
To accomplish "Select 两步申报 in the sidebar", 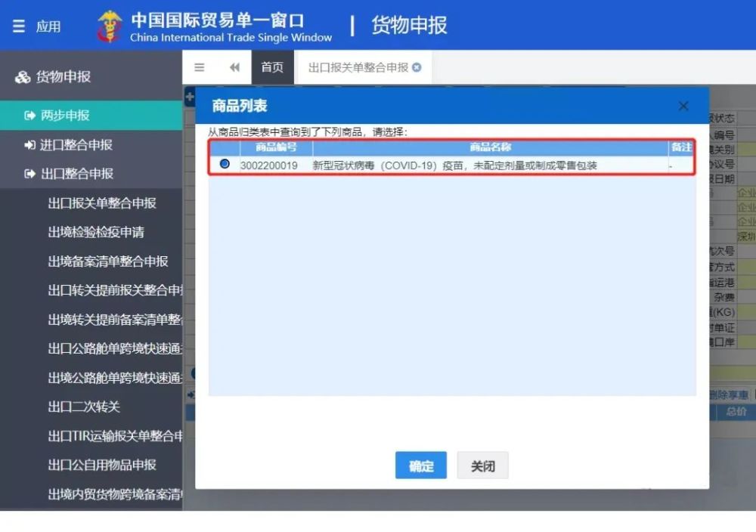I will point(91,115).
